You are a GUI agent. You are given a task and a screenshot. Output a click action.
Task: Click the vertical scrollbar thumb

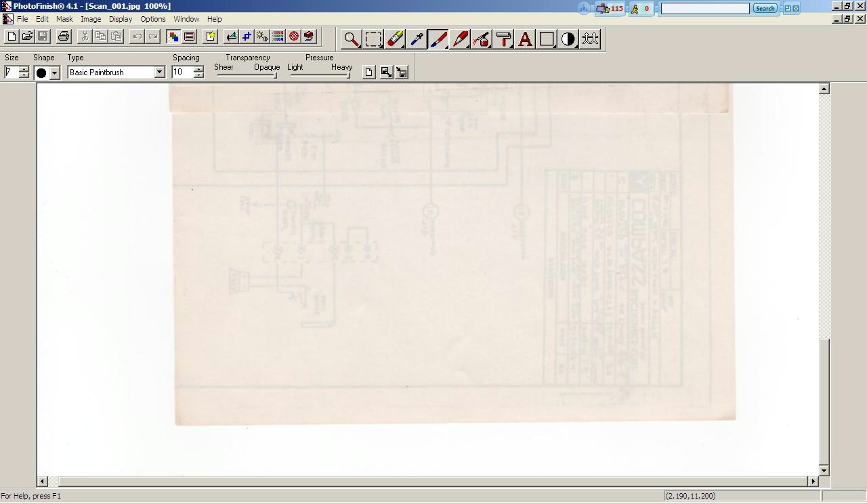(824, 401)
